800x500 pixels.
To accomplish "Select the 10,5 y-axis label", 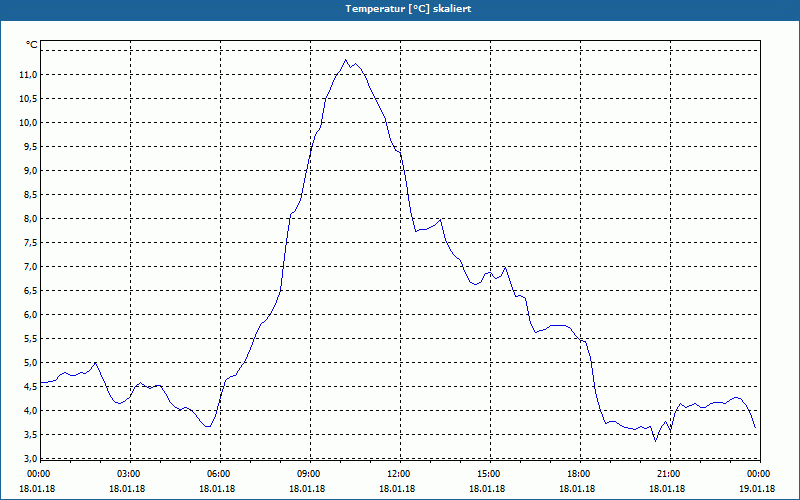I will tap(28, 98).
